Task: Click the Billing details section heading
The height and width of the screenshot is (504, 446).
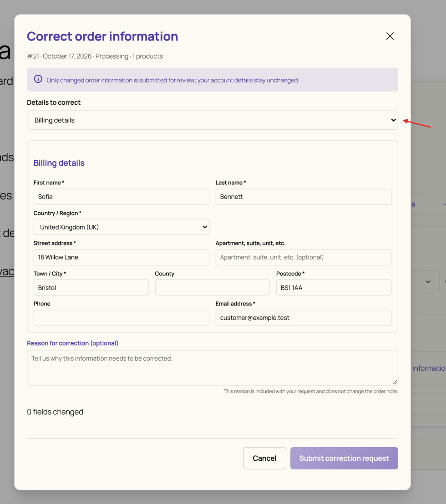Action: tap(59, 163)
